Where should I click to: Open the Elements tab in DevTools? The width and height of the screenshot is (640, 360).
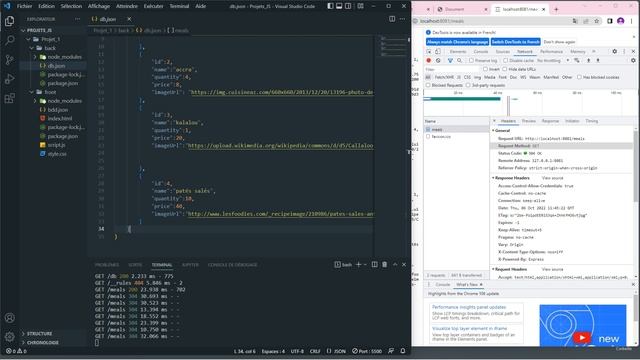point(458,52)
